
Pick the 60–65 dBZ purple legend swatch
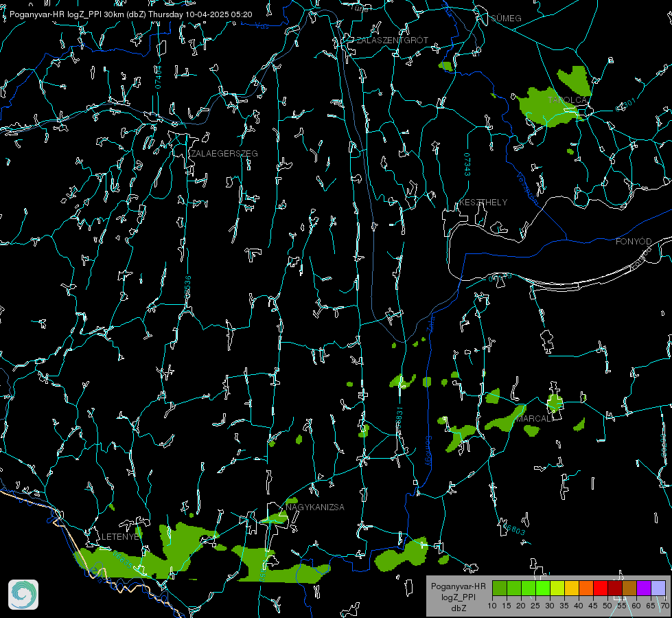coord(644,588)
